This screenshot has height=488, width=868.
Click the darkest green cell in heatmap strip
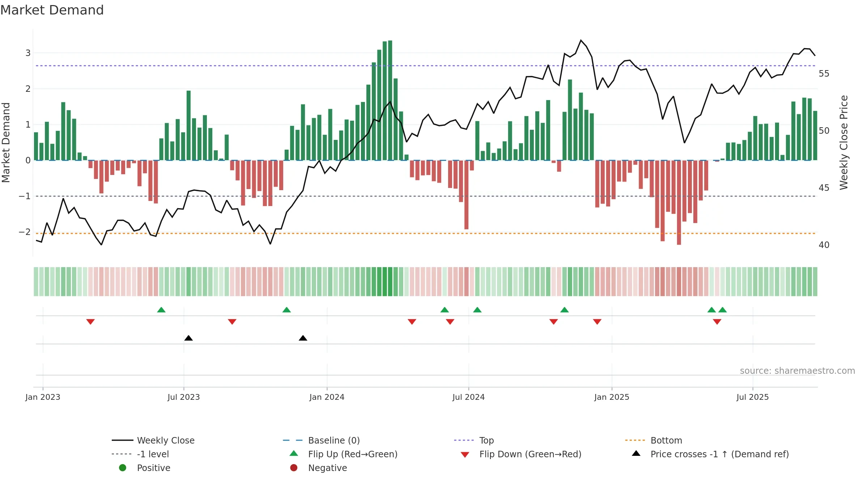tap(390, 282)
